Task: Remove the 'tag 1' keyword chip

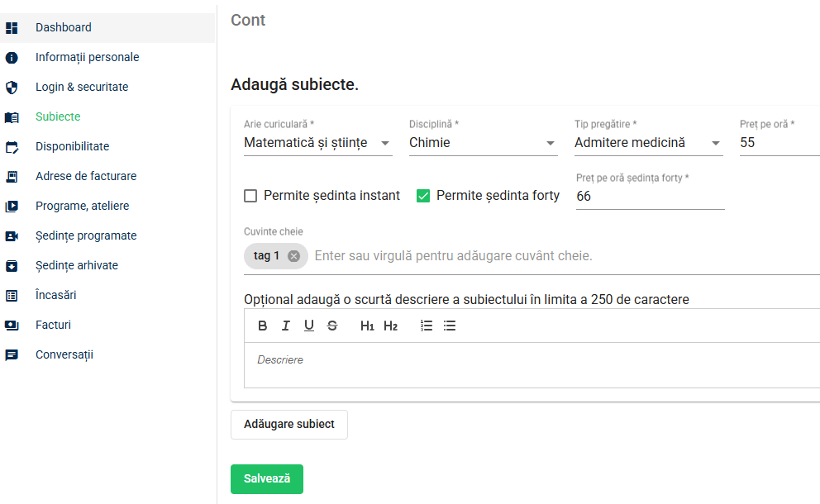Action: (294, 256)
